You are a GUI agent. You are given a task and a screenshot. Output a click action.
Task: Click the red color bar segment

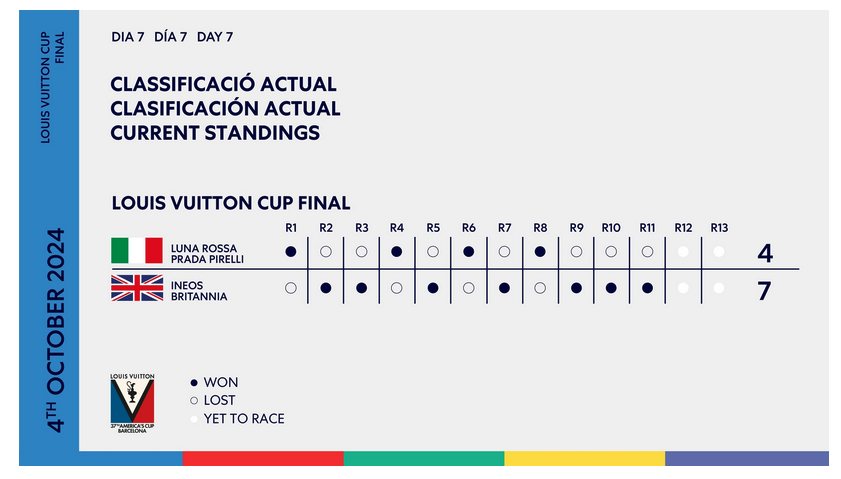[263, 458]
